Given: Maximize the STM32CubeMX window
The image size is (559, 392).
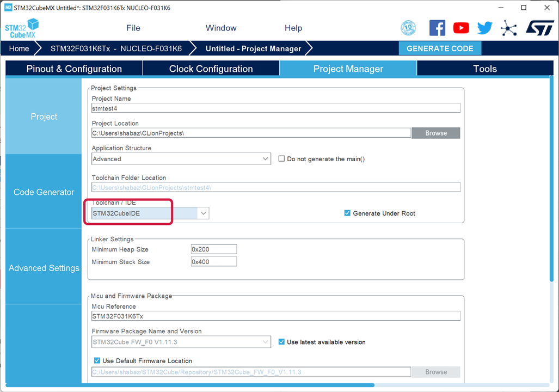Looking at the screenshot, I should [524, 8].
